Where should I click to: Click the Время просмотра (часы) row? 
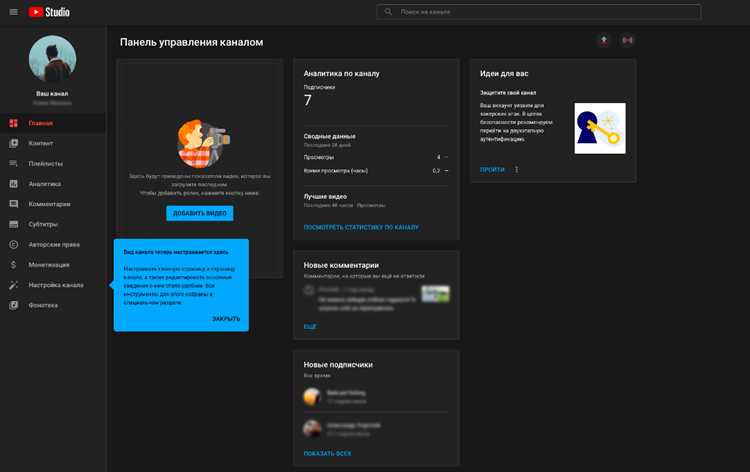click(376, 171)
